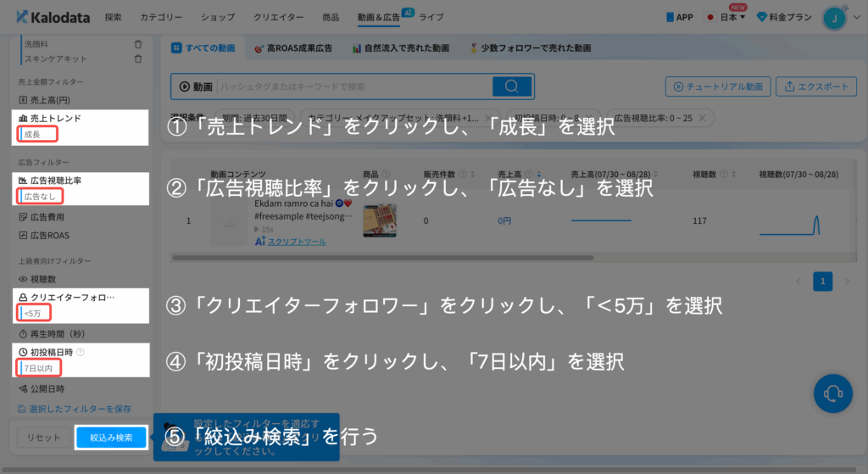Click the リセット button
Image resolution: width=868 pixels, height=474 pixels.
[43, 438]
